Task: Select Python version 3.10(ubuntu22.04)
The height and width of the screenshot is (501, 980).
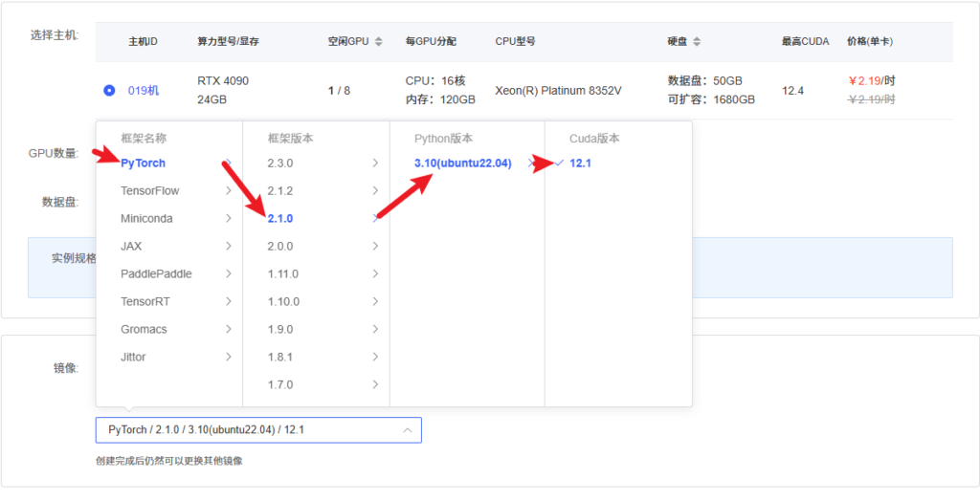Action: (462, 163)
